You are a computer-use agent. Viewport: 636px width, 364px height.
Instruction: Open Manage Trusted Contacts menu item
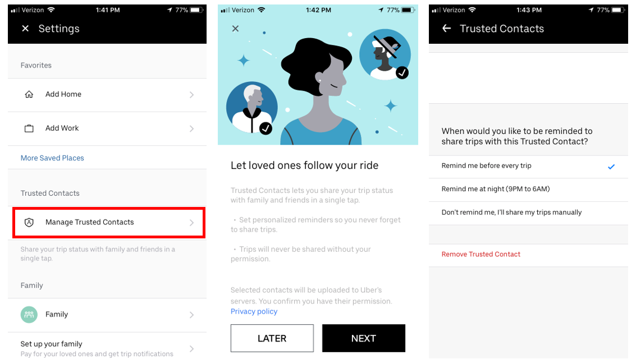[x=108, y=223]
